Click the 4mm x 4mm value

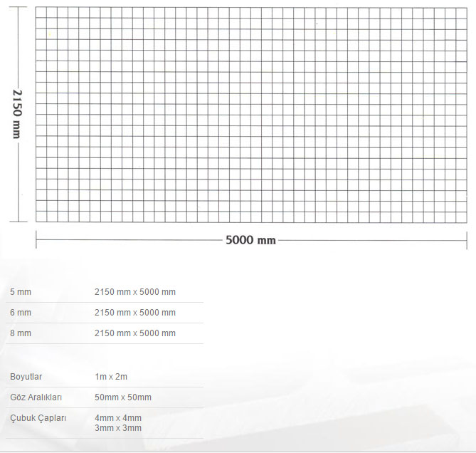(x=117, y=418)
